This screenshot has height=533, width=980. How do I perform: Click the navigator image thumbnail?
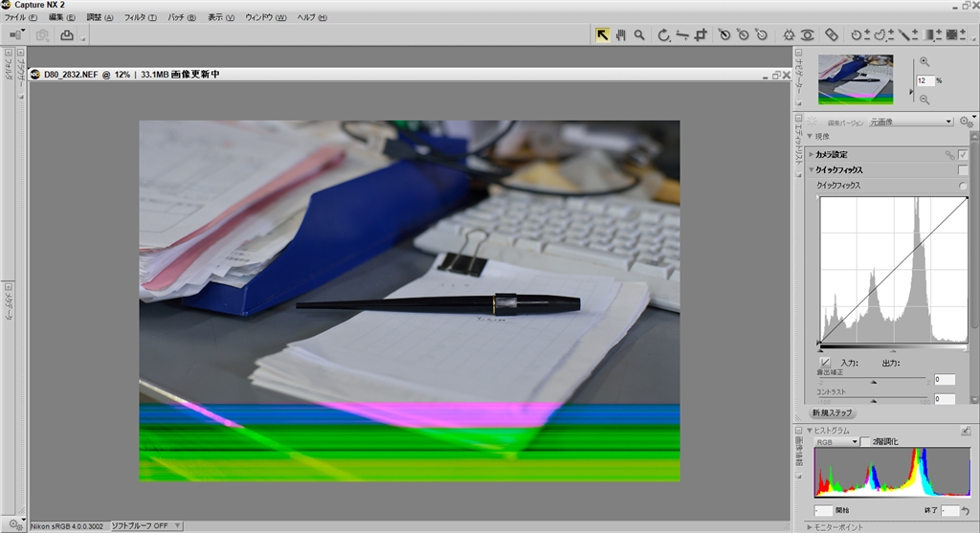coord(856,79)
